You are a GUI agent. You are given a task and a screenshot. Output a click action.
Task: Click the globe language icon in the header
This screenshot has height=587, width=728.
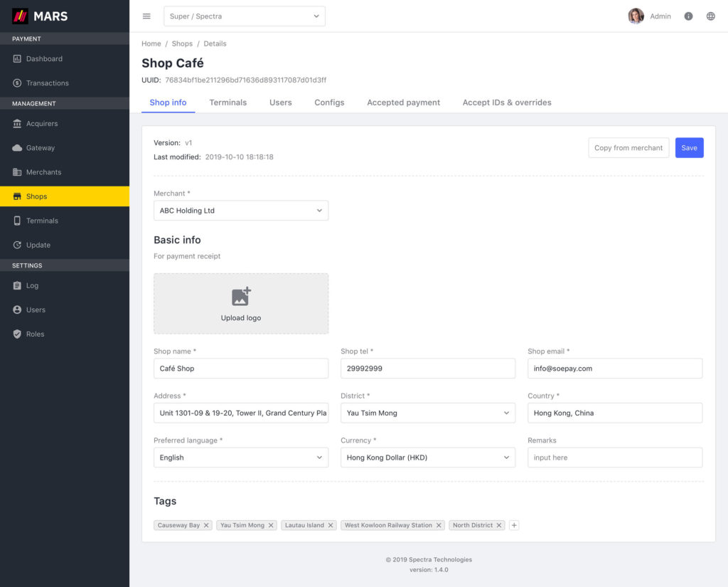[710, 16]
